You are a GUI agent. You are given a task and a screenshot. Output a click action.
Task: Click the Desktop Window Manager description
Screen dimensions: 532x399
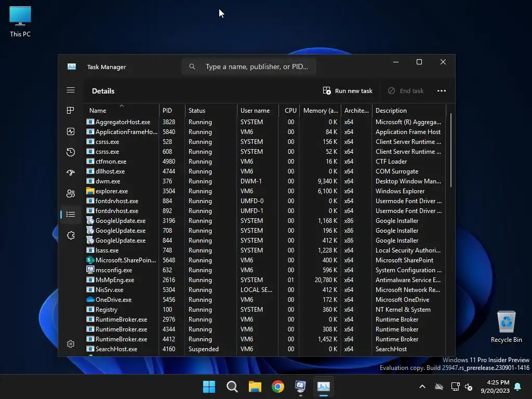point(408,181)
